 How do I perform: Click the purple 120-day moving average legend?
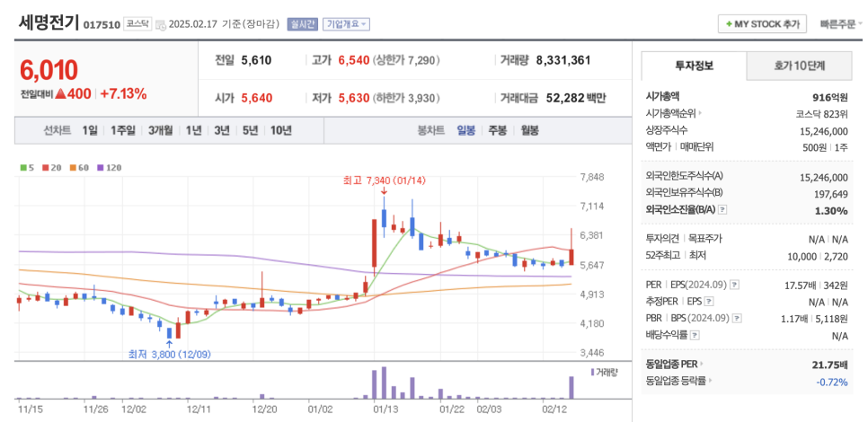pos(109,167)
